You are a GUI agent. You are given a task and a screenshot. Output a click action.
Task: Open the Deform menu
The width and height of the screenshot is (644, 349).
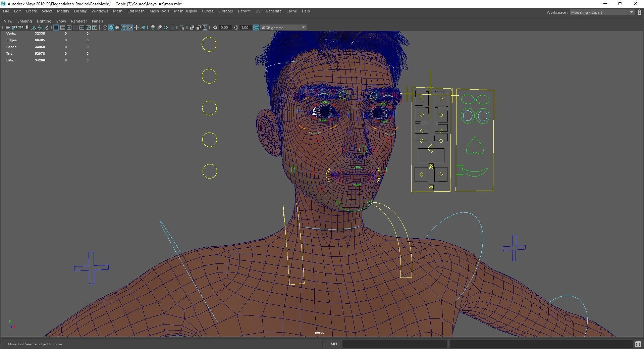(x=244, y=11)
